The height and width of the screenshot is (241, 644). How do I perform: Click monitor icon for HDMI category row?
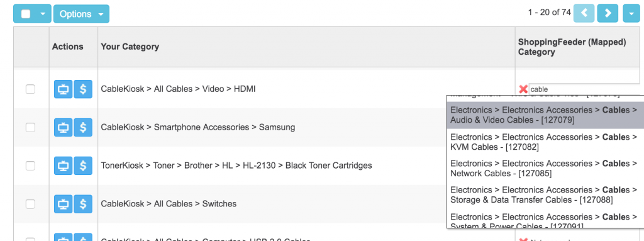tap(64, 89)
